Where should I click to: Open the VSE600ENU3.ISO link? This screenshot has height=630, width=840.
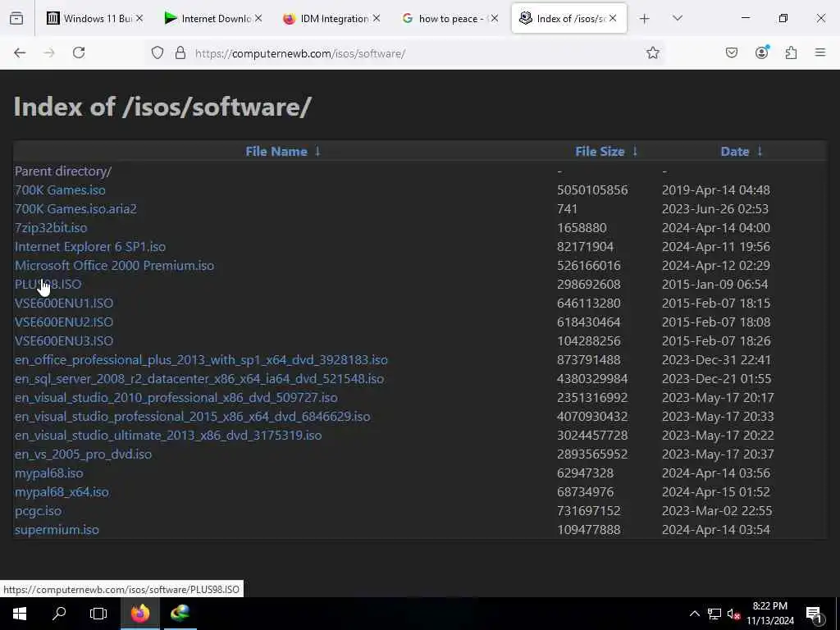tap(64, 341)
